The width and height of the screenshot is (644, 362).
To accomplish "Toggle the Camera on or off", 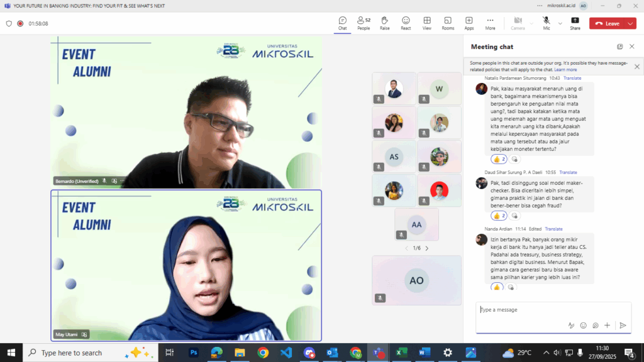I will [x=518, y=23].
